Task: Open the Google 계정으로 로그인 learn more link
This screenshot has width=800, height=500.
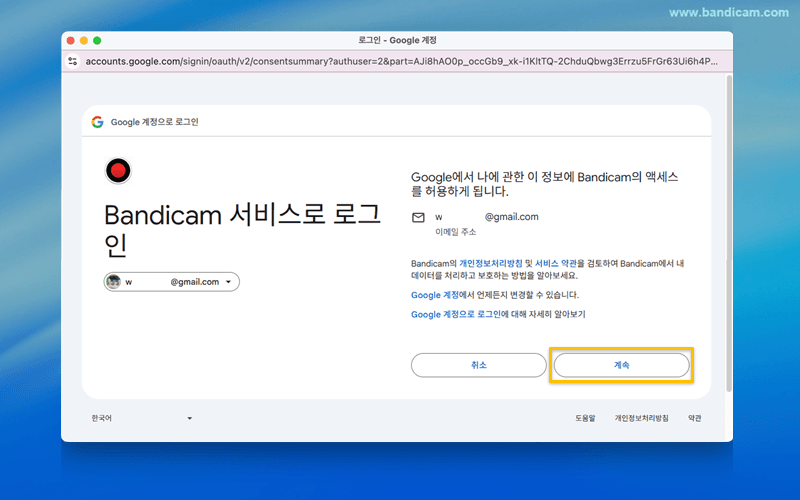Action: point(456,314)
